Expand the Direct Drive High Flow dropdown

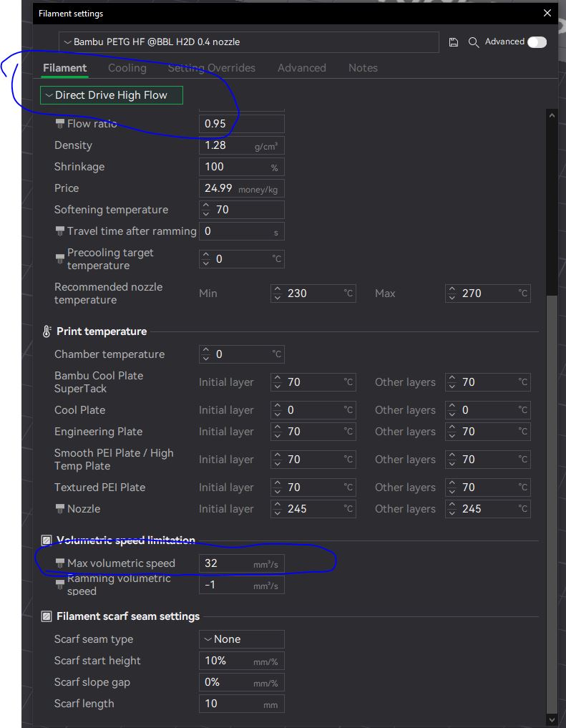coord(112,95)
